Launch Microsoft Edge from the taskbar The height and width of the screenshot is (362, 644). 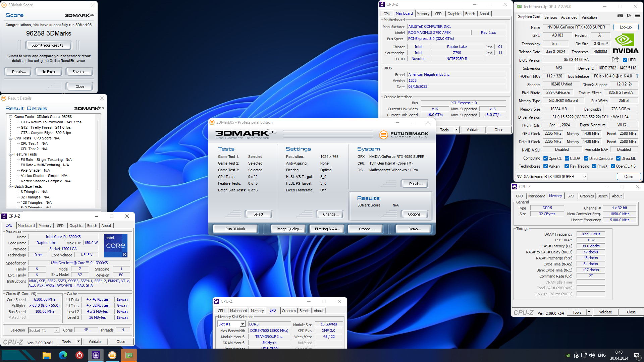point(63,355)
